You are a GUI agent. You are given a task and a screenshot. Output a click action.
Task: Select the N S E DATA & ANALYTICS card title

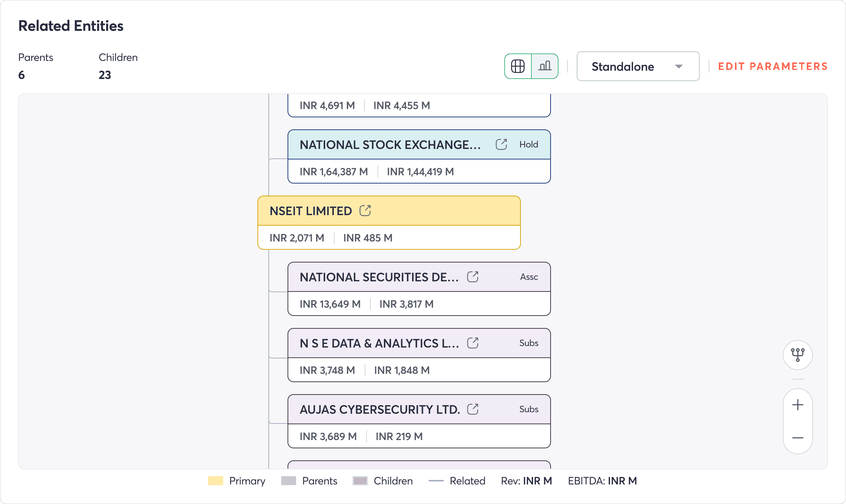point(379,343)
